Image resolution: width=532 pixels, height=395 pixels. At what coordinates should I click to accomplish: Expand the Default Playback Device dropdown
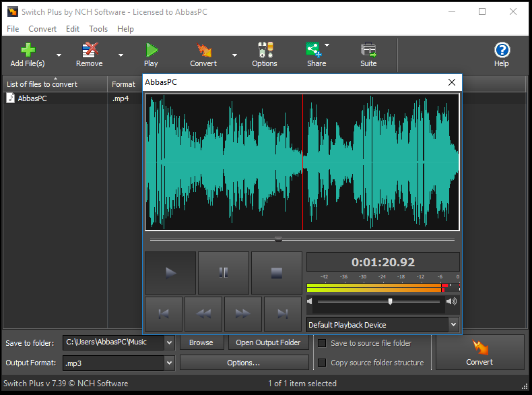point(454,325)
